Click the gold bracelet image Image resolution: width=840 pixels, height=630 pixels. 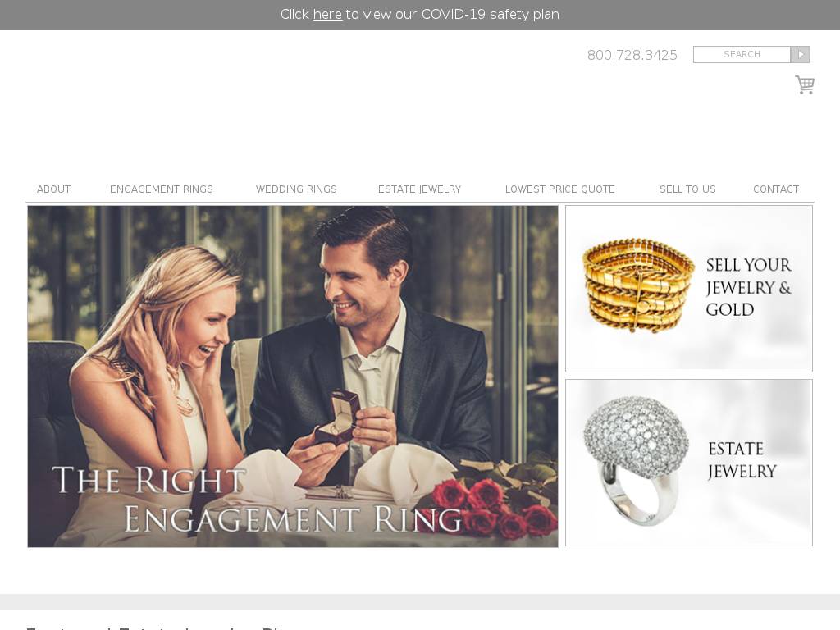(637, 285)
